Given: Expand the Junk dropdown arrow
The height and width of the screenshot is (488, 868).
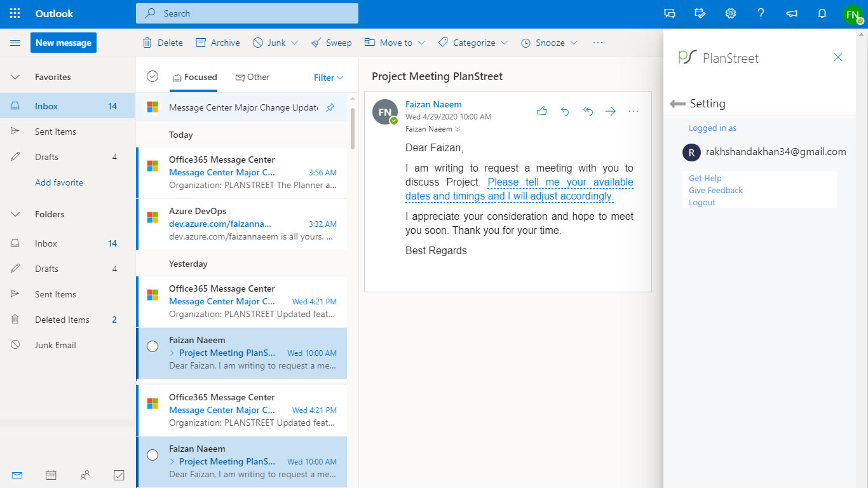Looking at the screenshot, I should 294,43.
